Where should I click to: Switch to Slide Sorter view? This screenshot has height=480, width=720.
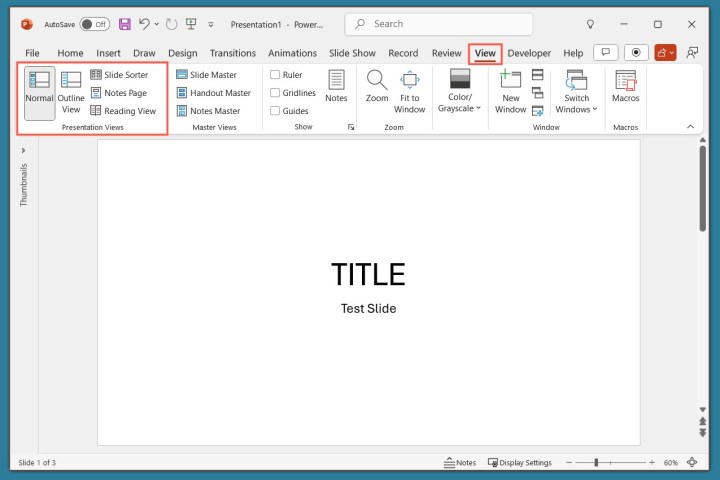click(119, 75)
